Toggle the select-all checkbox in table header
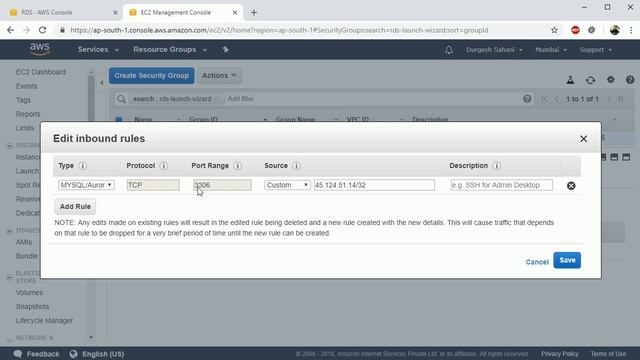The width and height of the screenshot is (640, 360). click(x=119, y=120)
